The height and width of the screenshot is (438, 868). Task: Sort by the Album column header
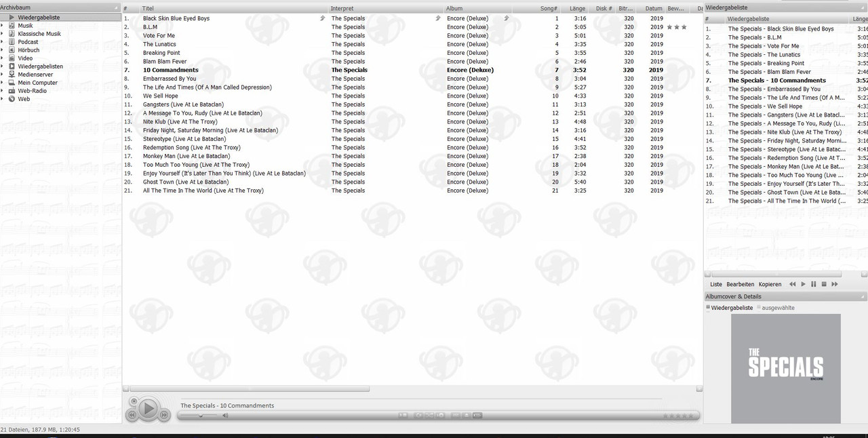tap(478, 8)
